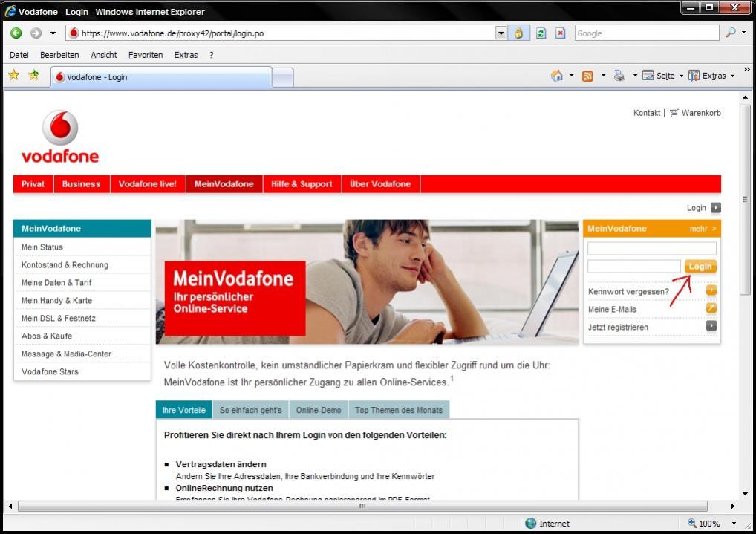Open the Favoriten menu

(145, 55)
